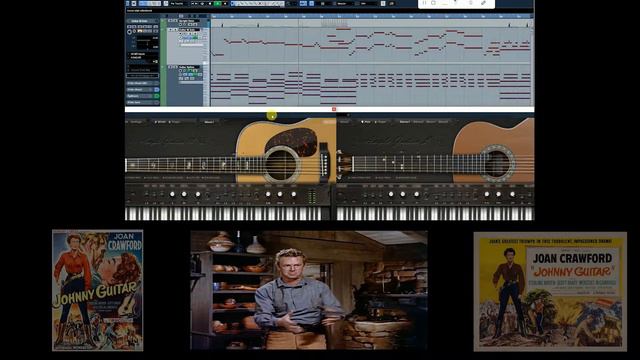640x360 pixels.
Task: Click the soundhole of the left Martin guitar
Action: (x=281, y=164)
